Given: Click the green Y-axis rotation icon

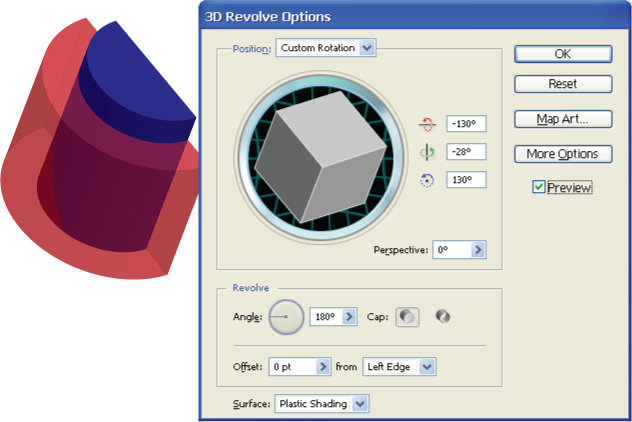Looking at the screenshot, I should point(427,152).
